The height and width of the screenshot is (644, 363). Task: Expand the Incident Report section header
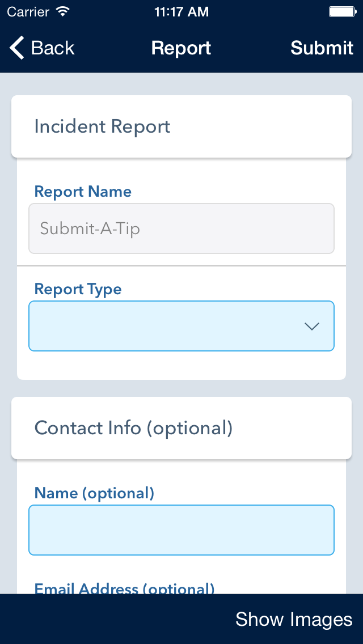[181, 126]
